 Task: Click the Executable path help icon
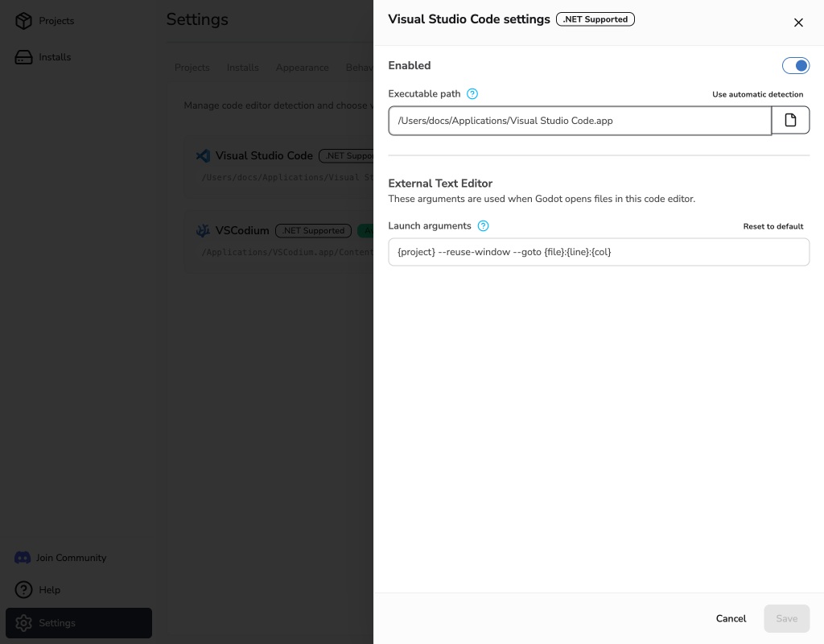472,94
